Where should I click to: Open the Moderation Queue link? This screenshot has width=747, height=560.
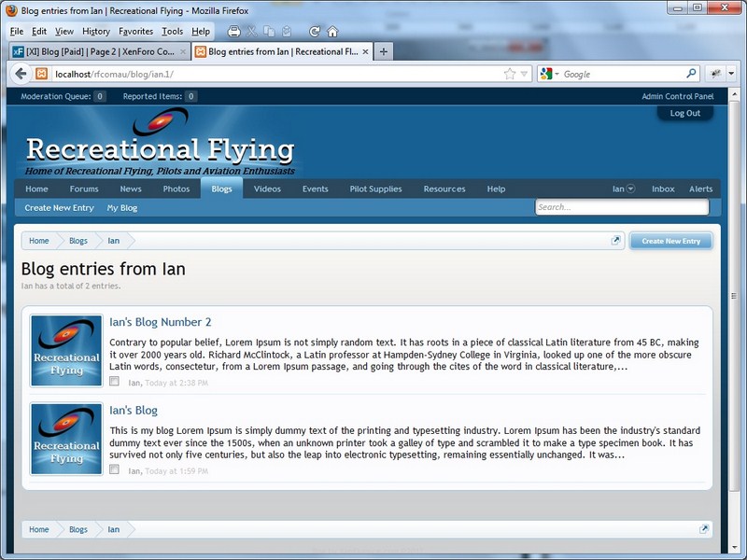coord(63,96)
